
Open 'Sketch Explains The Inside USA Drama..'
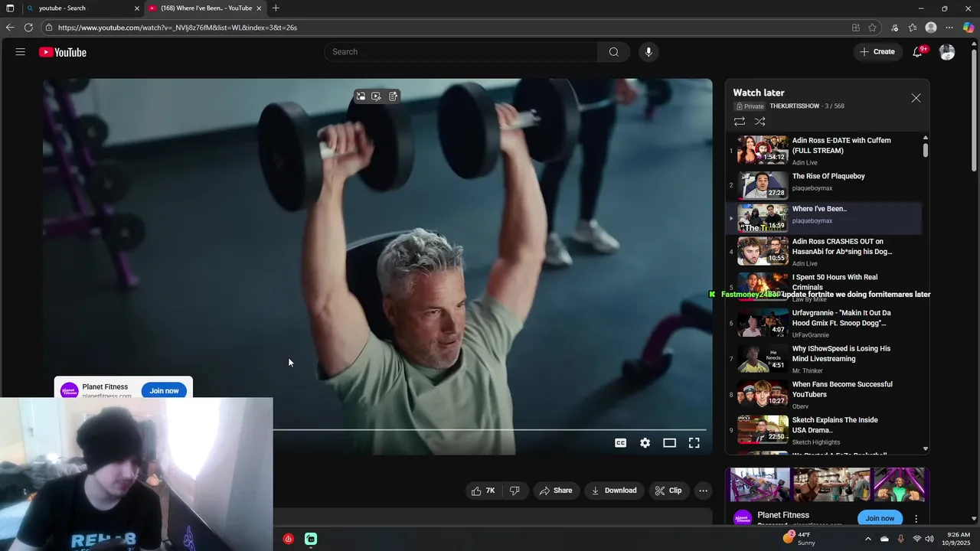pyautogui.click(x=824, y=430)
